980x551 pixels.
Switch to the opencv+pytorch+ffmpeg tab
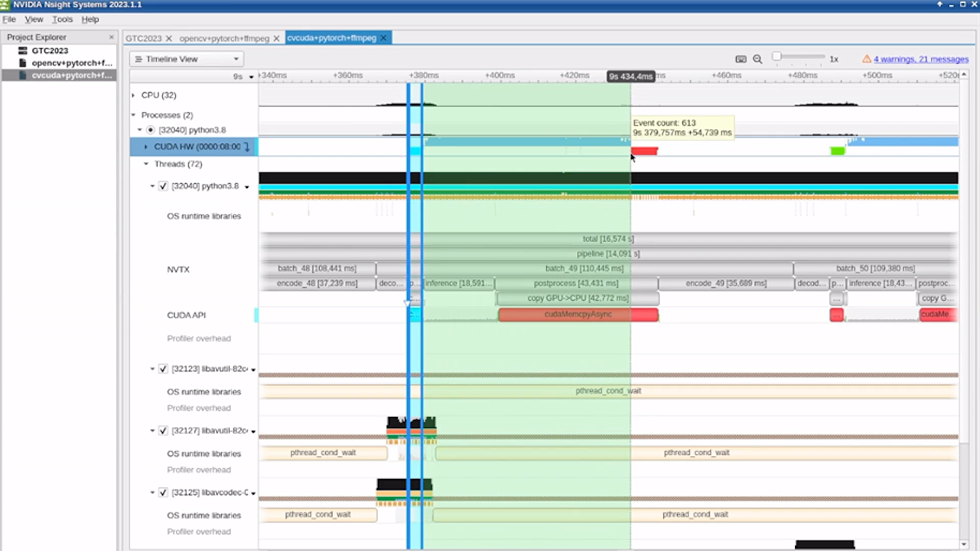tap(224, 38)
